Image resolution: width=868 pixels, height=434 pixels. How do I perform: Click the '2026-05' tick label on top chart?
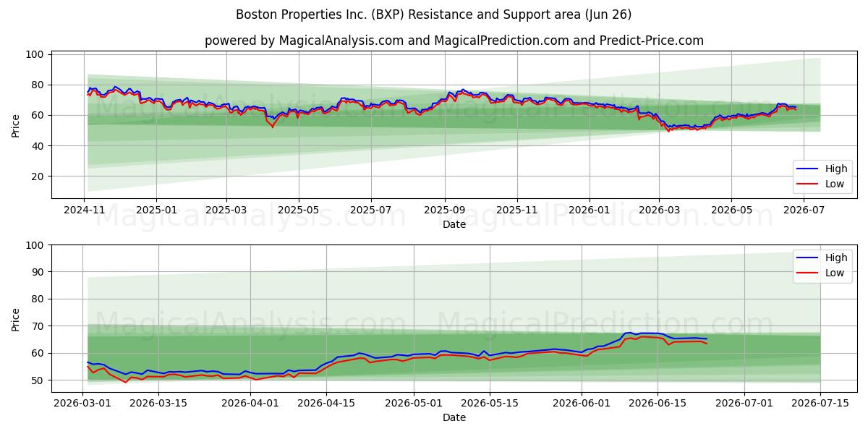coord(731,210)
